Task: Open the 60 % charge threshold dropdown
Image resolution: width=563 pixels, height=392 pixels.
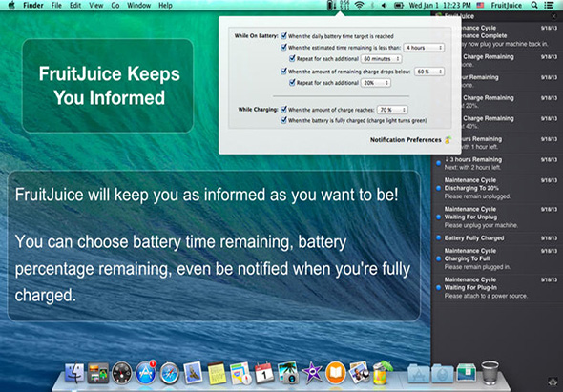Action: pos(429,72)
